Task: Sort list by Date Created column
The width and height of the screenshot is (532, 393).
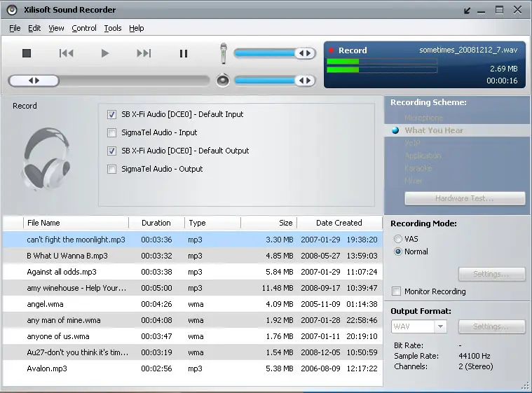Action: pyautogui.click(x=339, y=223)
